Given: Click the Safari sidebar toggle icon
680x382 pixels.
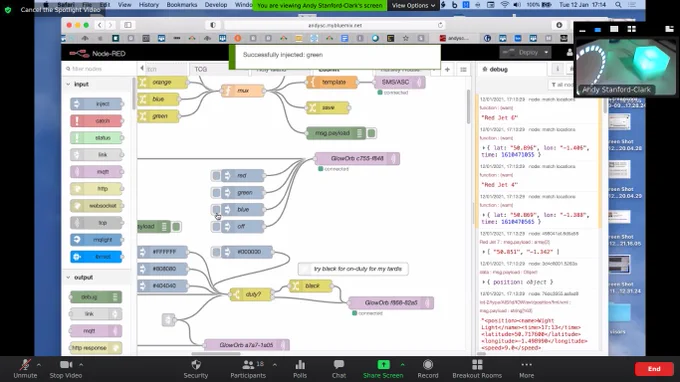Looking at the screenshot, I should pyautogui.click(x=128, y=25).
